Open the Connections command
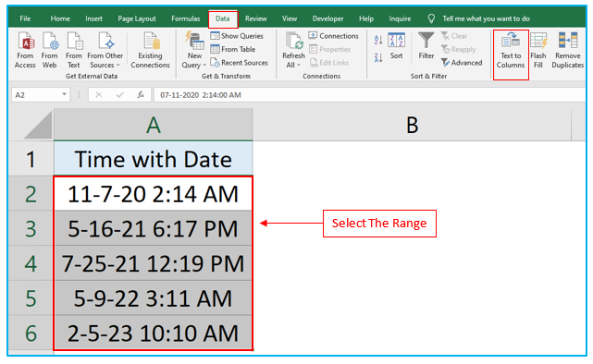Image resolution: width=593 pixels, height=364 pixels. 333,36
